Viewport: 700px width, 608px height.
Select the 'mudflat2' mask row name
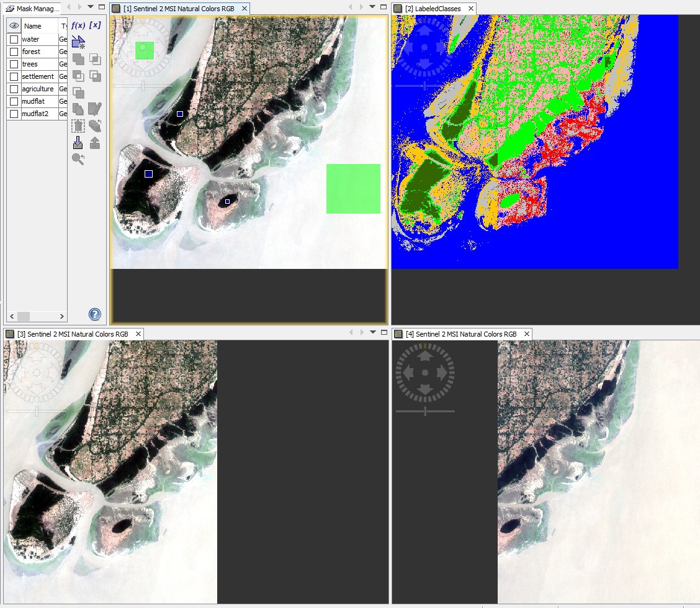click(x=35, y=114)
